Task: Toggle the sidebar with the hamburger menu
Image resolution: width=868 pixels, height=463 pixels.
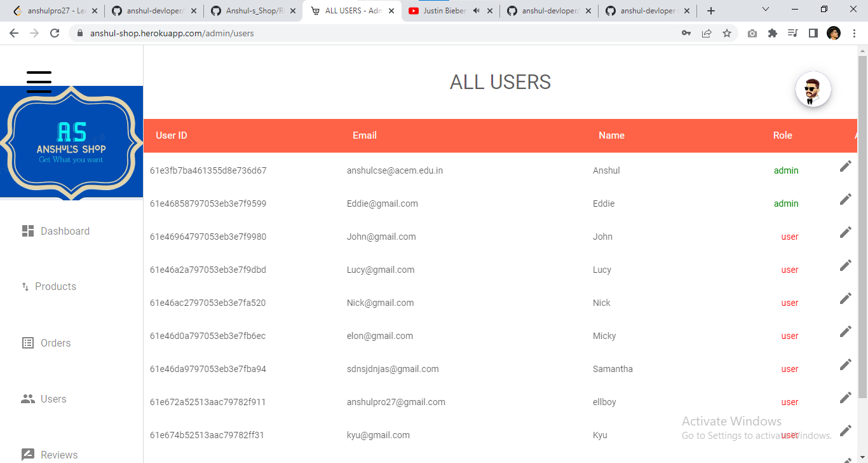Action: point(39,81)
